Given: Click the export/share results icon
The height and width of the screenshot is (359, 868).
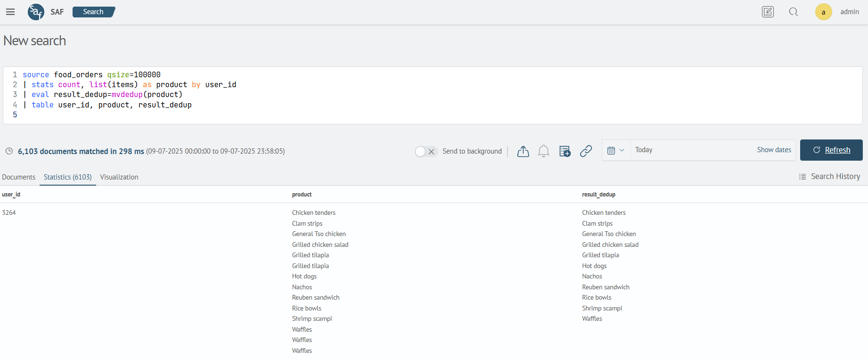Looking at the screenshot, I should (x=523, y=151).
